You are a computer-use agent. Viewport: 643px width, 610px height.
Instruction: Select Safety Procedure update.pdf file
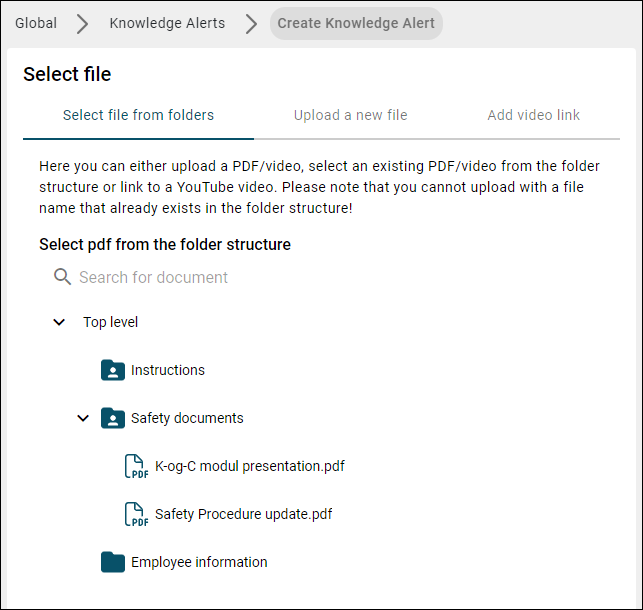pyautogui.click(x=244, y=514)
